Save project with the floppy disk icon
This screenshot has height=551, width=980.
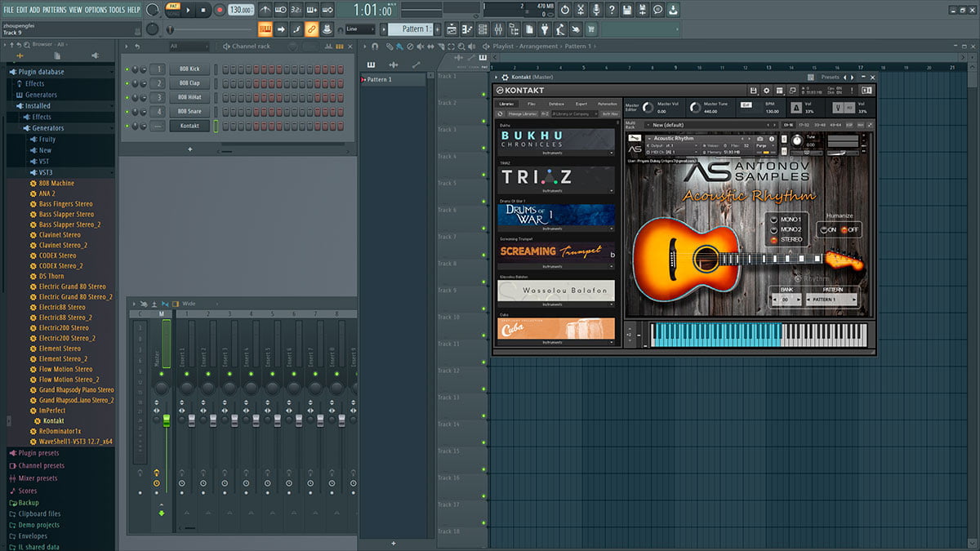(627, 10)
